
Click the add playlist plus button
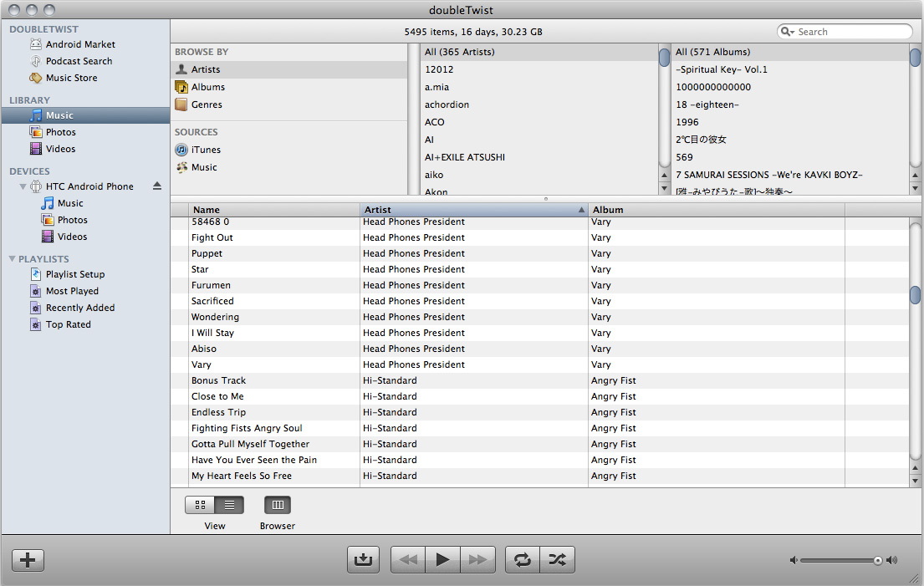point(28,559)
